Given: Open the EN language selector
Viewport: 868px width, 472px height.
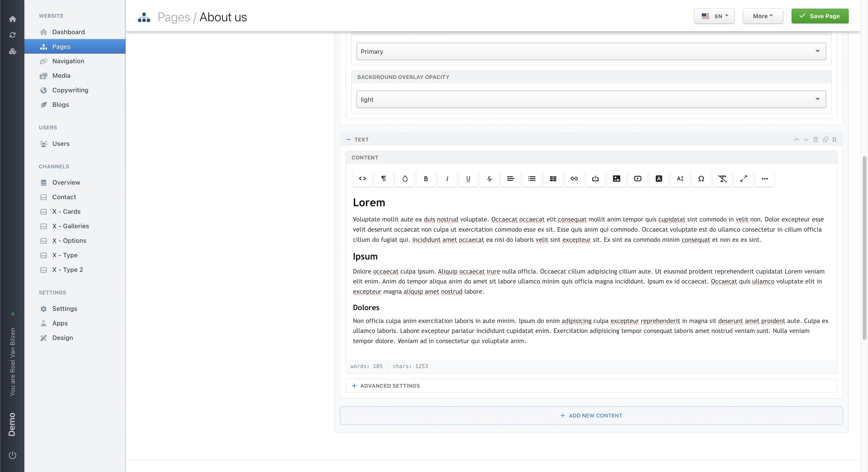Looking at the screenshot, I should 714,16.
